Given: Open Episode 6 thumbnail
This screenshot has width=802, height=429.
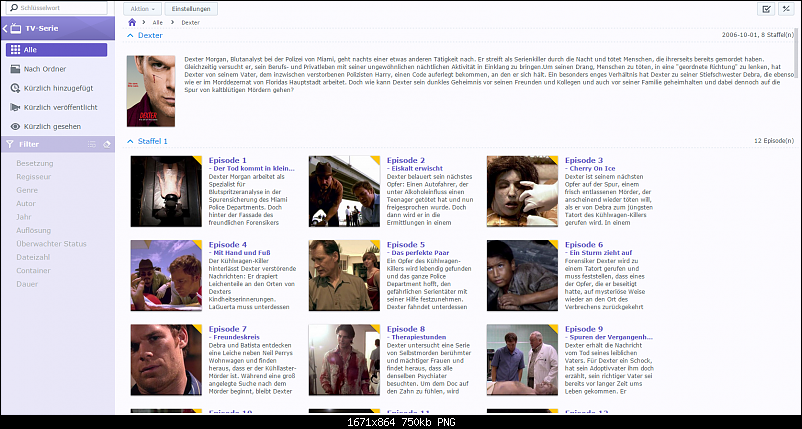Looking at the screenshot, I should (522, 276).
